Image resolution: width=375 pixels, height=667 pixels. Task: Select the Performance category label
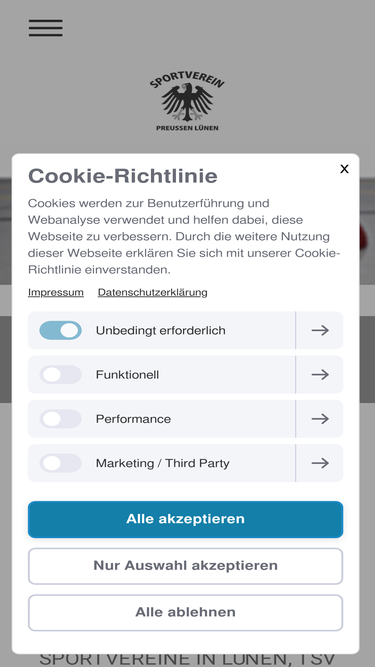(x=133, y=419)
